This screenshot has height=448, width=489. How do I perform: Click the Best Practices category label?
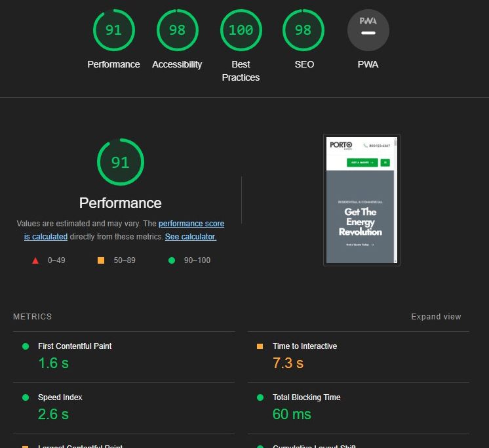pyautogui.click(x=241, y=71)
